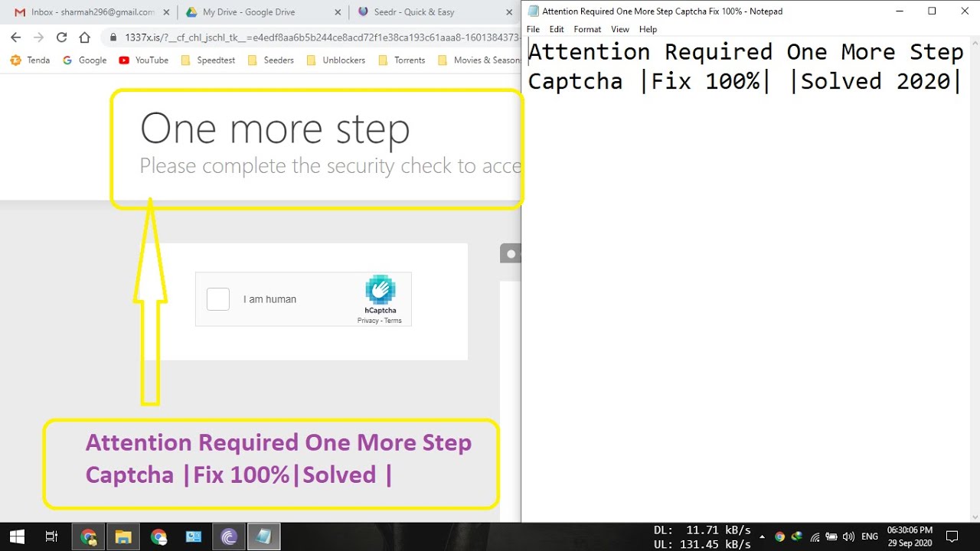Expand the Torrents bookmark folder
This screenshot has height=551, width=980.
(402, 60)
